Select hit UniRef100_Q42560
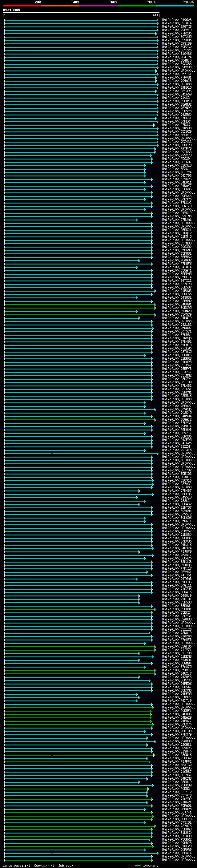 coord(176,115)
